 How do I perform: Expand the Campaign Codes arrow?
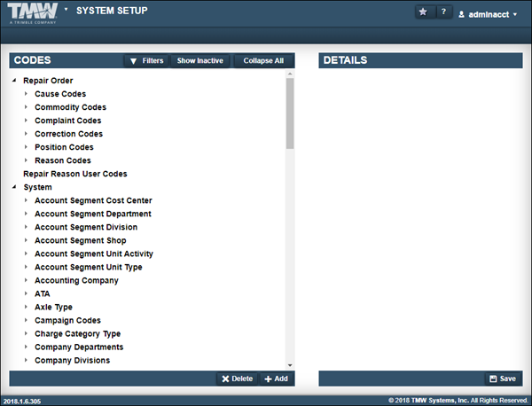tap(26, 320)
